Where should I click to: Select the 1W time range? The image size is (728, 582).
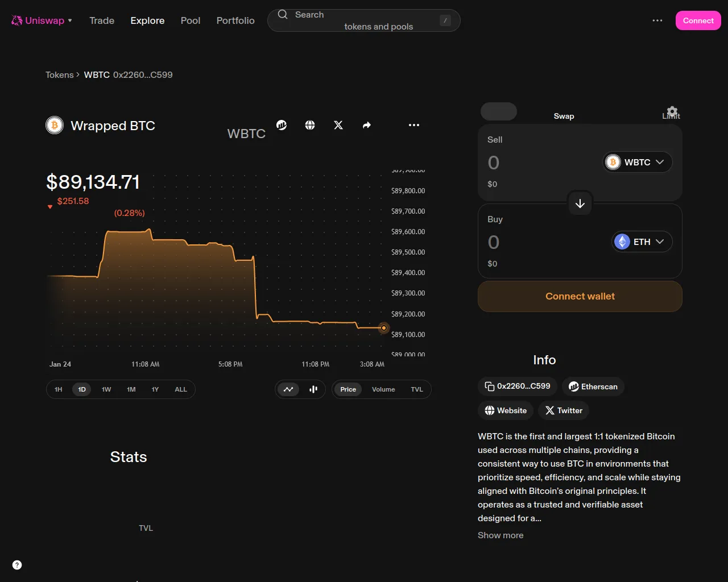(x=106, y=389)
